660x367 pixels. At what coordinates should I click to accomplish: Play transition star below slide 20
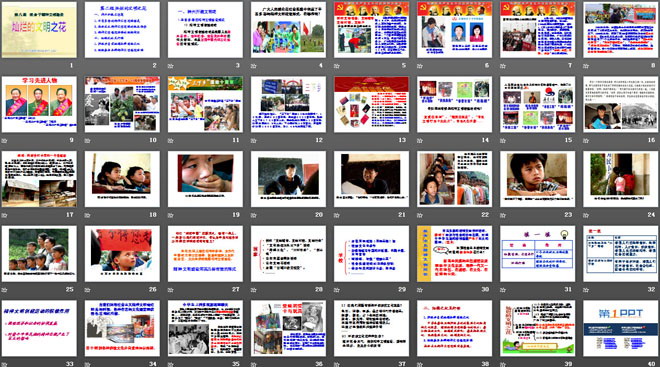(253, 215)
